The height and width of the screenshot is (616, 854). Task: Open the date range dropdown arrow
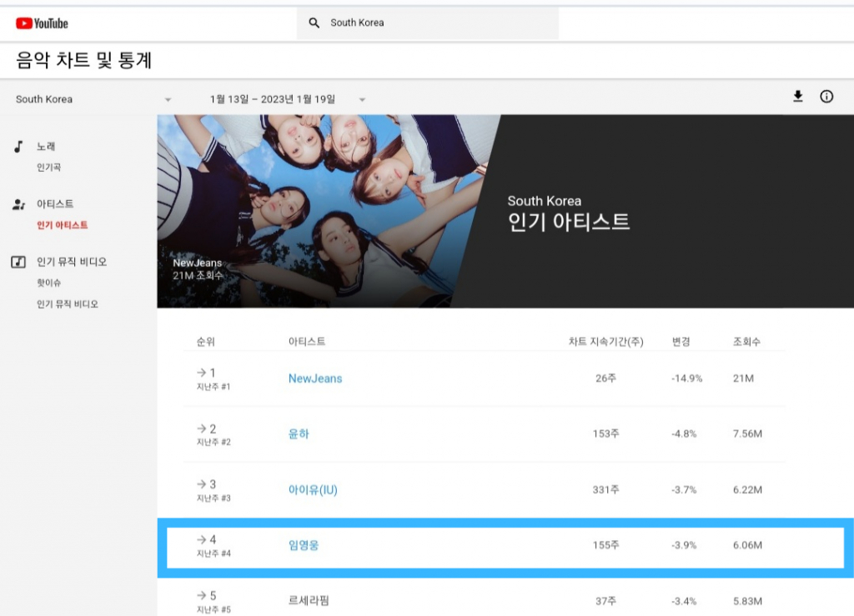[x=362, y=99]
